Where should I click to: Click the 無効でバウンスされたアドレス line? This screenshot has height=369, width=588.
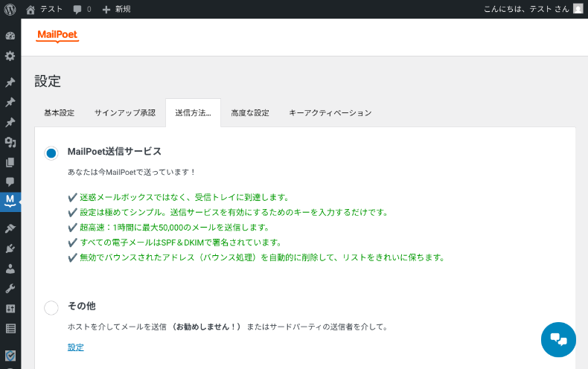click(x=257, y=257)
